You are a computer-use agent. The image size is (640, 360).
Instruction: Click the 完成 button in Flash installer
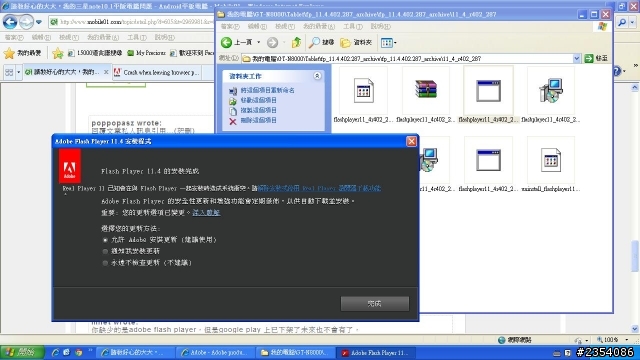point(375,303)
